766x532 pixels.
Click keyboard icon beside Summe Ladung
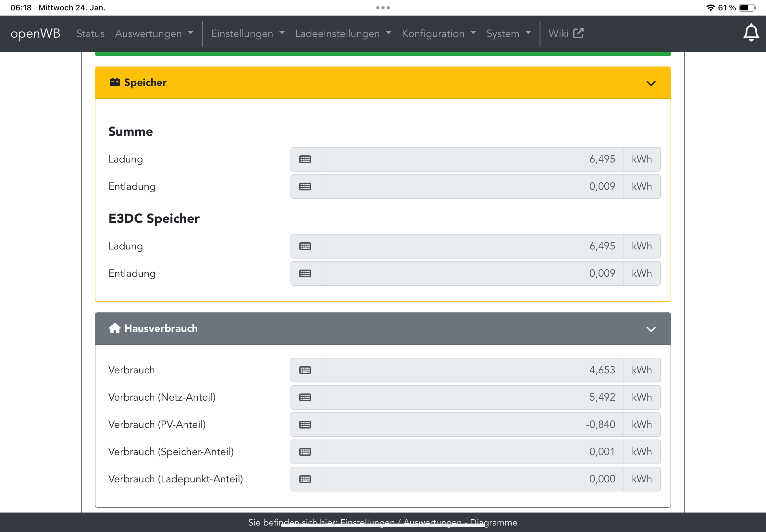point(305,159)
